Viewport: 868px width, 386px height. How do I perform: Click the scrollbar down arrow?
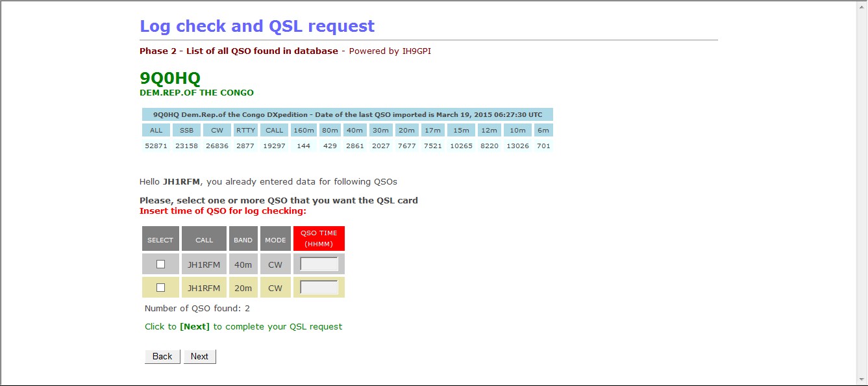tap(862, 379)
